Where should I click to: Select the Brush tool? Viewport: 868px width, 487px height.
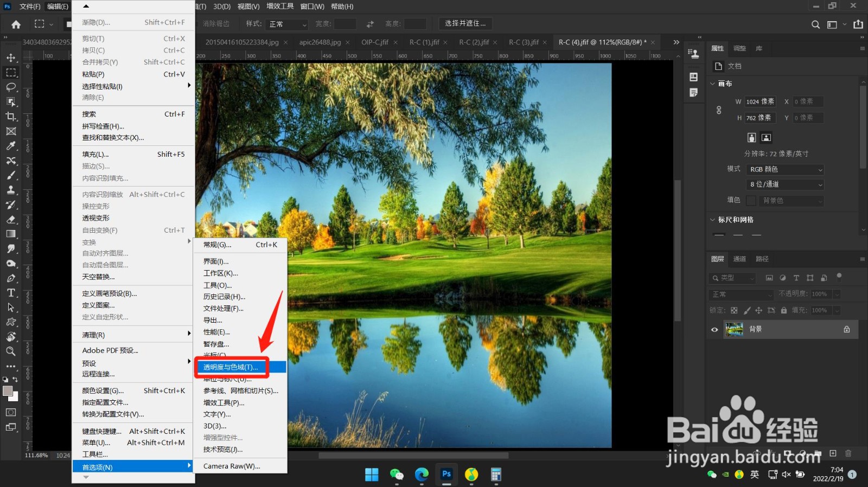(11, 175)
